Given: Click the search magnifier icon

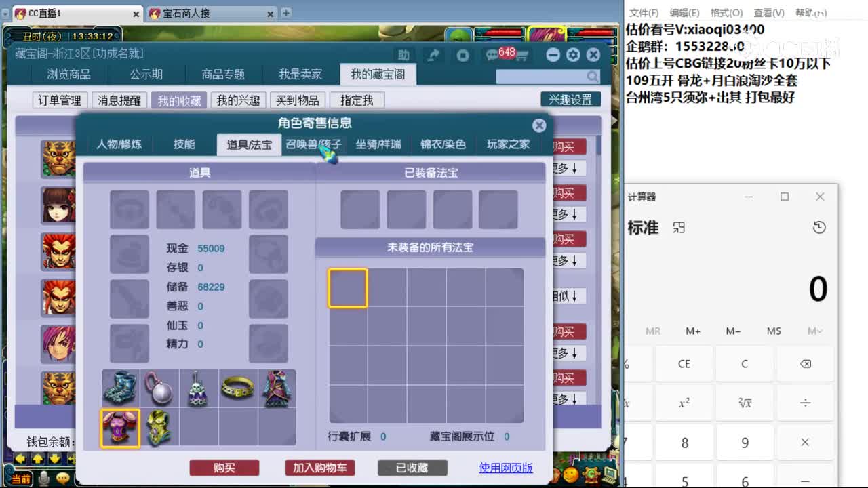Looking at the screenshot, I should 592,77.
